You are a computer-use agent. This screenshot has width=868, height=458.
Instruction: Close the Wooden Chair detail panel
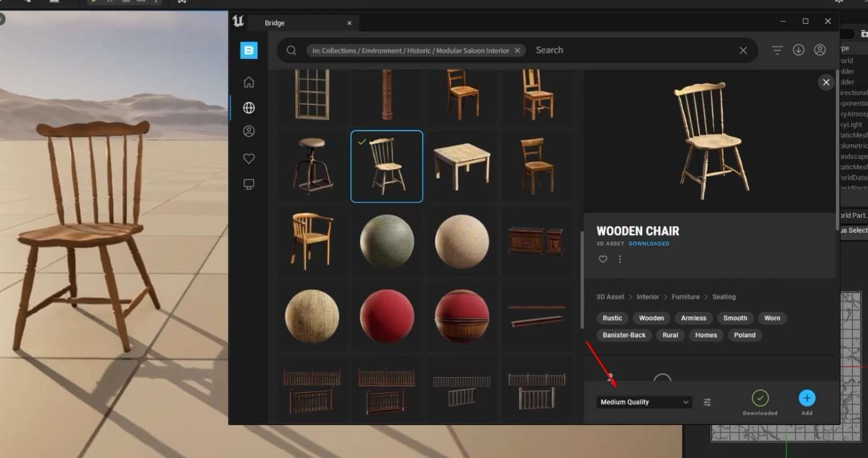[x=826, y=82]
